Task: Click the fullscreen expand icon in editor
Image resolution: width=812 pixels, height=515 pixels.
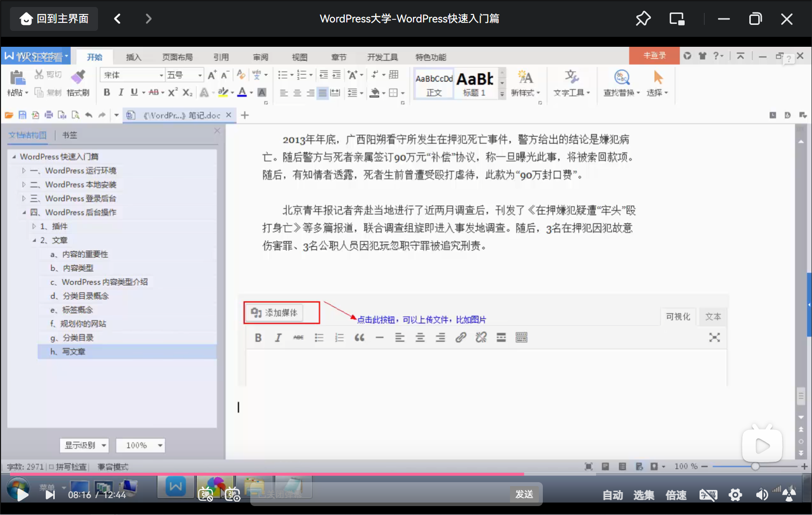Action: (x=714, y=337)
